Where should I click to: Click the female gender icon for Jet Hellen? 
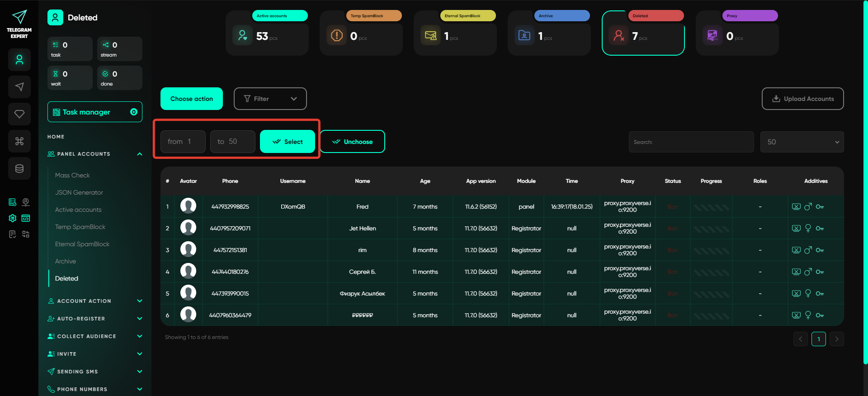click(x=808, y=229)
